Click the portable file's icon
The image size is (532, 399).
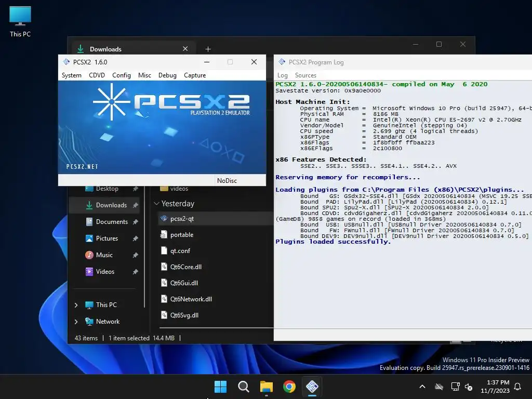(x=164, y=235)
